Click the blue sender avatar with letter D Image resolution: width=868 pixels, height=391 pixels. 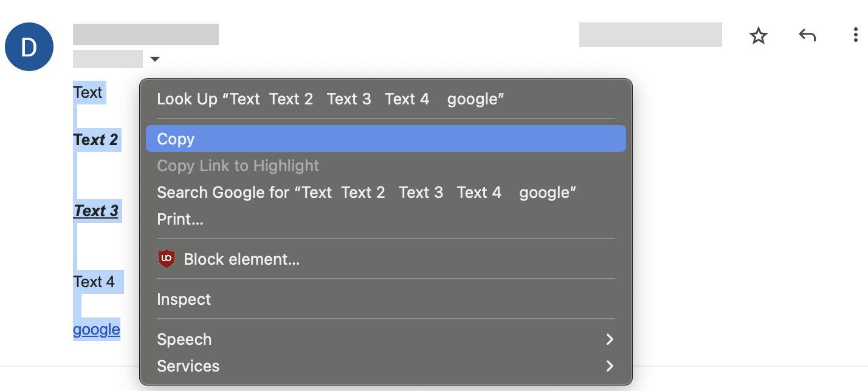point(29,46)
